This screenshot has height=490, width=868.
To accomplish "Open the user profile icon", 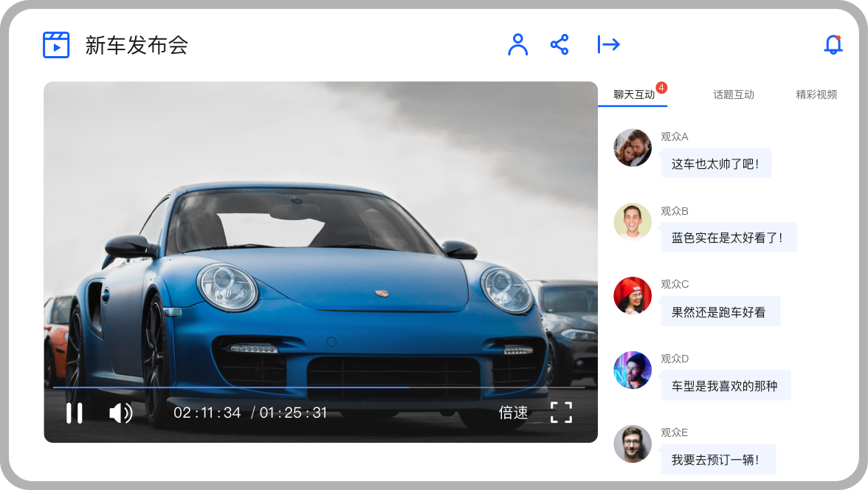I will click(518, 44).
